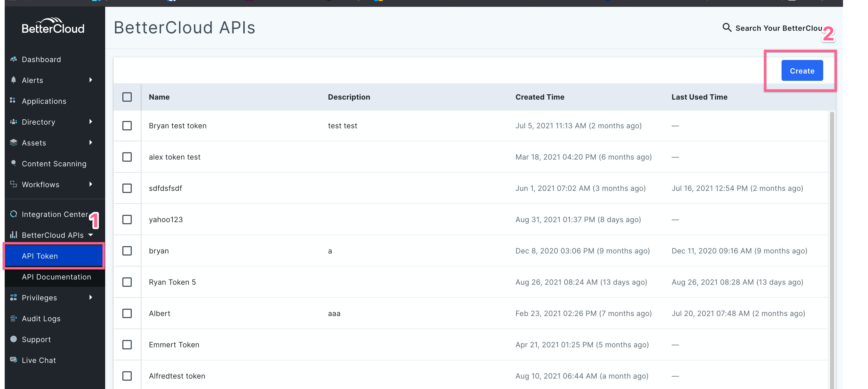Open Alerts using the bell icon

click(14, 80)
